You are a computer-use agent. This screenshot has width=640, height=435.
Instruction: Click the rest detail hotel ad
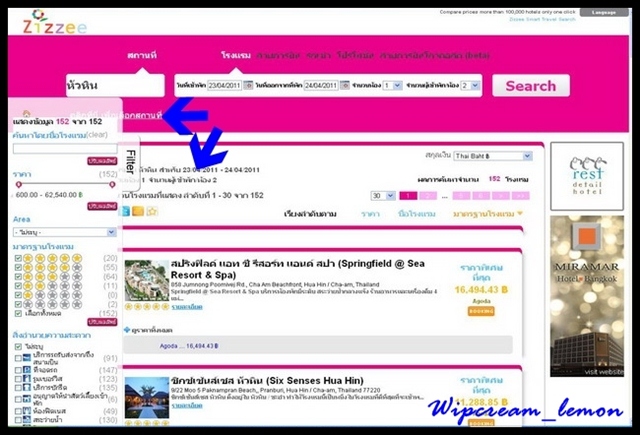[587, 176]
